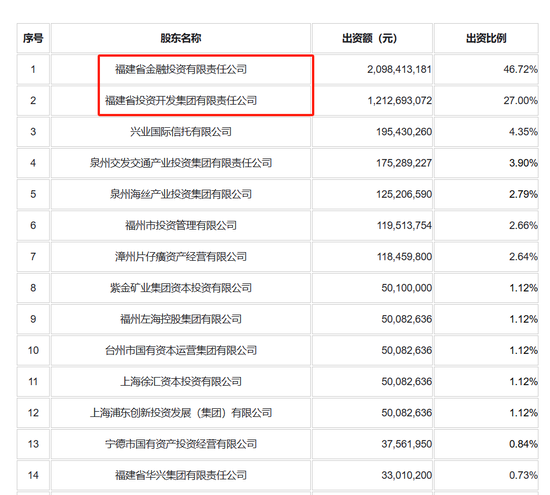Select 上海徐汇资本投资有限公司 cell

pyautogui.click(x=181, y=381)
